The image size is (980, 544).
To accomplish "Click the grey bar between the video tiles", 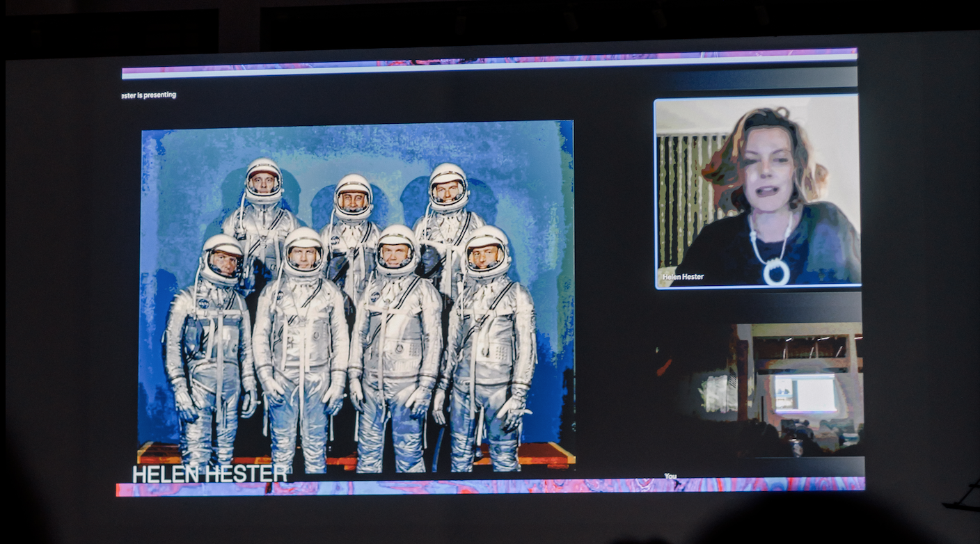I will tap(757, 306).
